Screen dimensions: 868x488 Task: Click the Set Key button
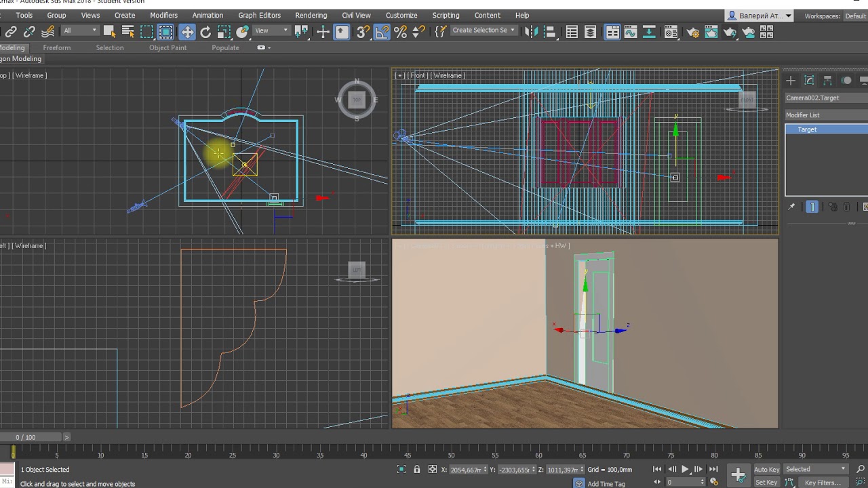coord(766,483)
